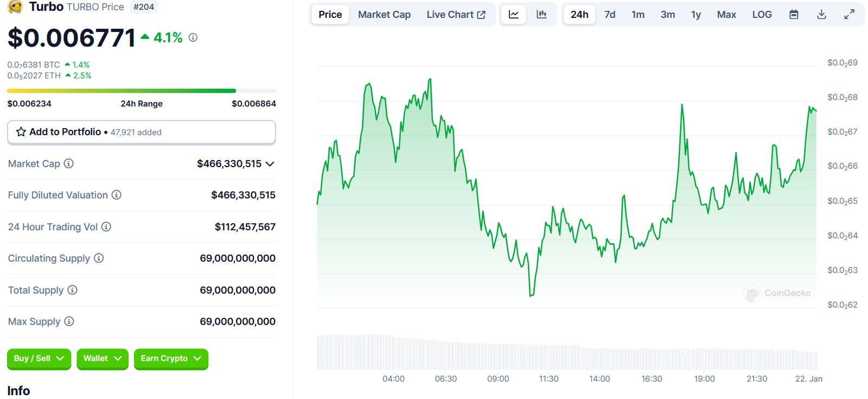The width and height of the screenshot is (868, 399).
Task: Click the $0.006864 24h high value
Action: 254,104
